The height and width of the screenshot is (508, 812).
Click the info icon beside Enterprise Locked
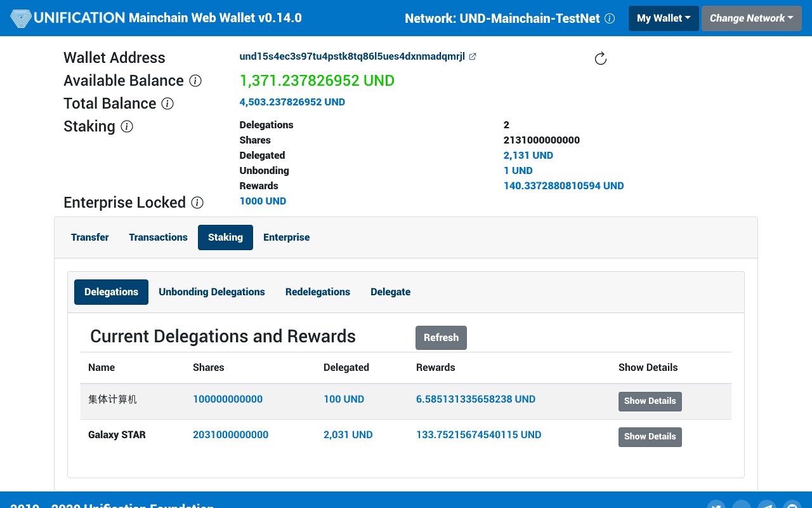[197, 203]
